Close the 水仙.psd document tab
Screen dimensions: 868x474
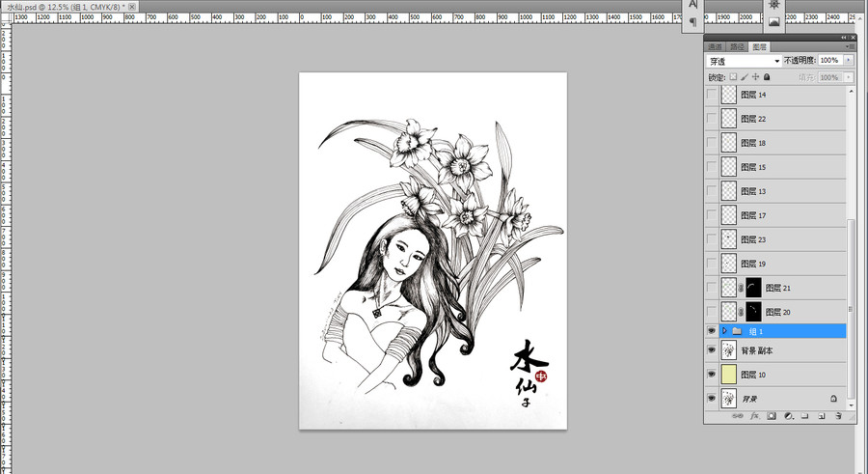pyautogui.click(x=132, y=7)
